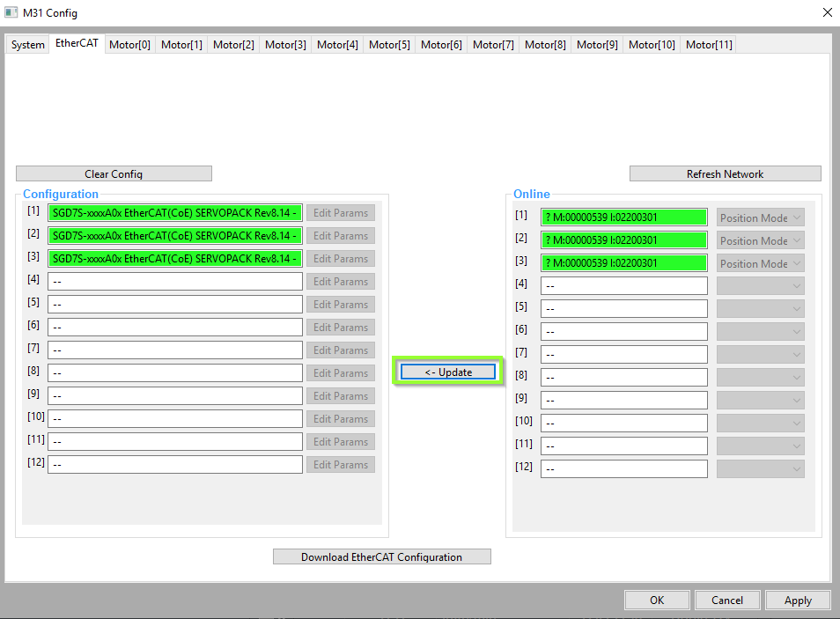Click Edit Params for Configuration slot [6]
Screen dimensions: 840x619
[x=341, y=327]
